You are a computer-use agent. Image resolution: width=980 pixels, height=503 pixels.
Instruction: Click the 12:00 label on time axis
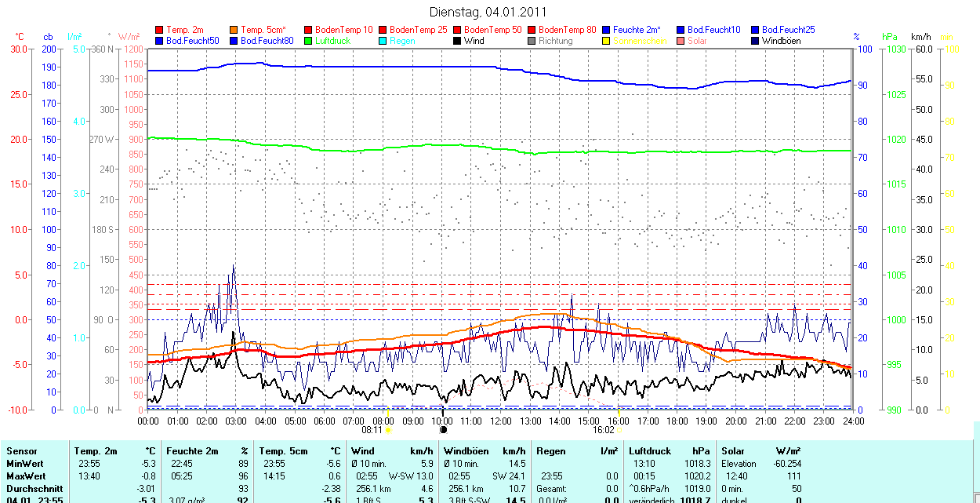(501, 421)
